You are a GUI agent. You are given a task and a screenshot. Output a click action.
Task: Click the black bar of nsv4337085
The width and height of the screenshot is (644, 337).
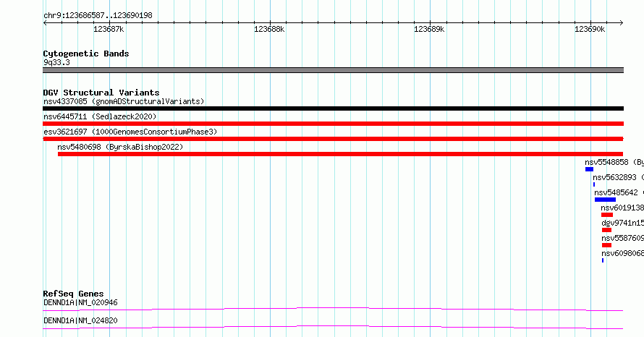coord(333,108)
